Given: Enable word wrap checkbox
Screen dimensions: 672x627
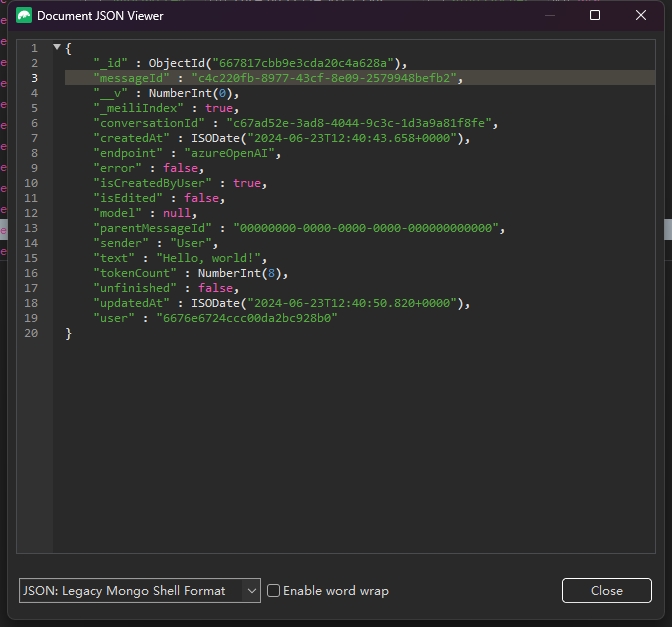Looking at the screenshot, I should [273, 591].
